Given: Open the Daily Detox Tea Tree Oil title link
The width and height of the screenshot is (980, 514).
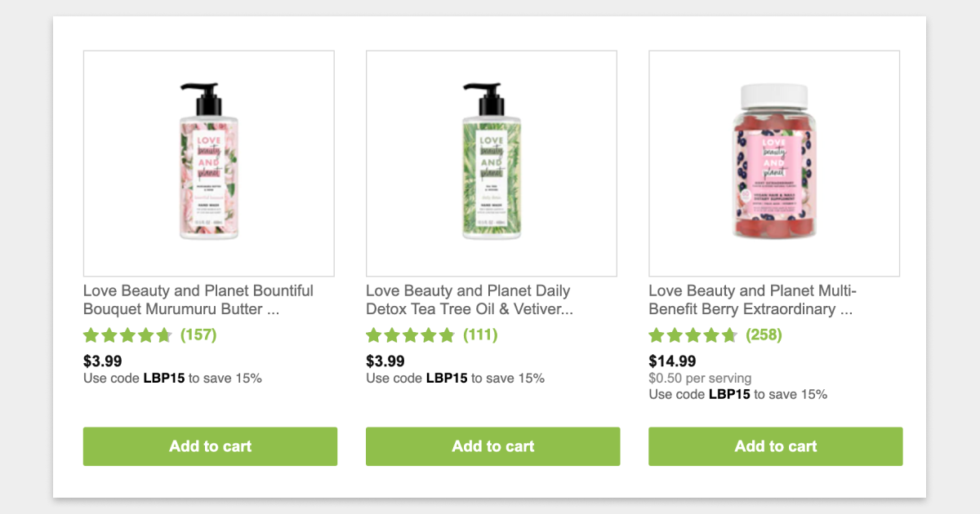Looking at the screenshot, I should pyautogui.click(x=469, y=299).
